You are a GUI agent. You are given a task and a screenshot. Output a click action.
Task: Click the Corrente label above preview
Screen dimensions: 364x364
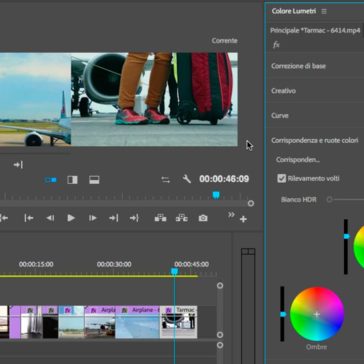(224, 41)
